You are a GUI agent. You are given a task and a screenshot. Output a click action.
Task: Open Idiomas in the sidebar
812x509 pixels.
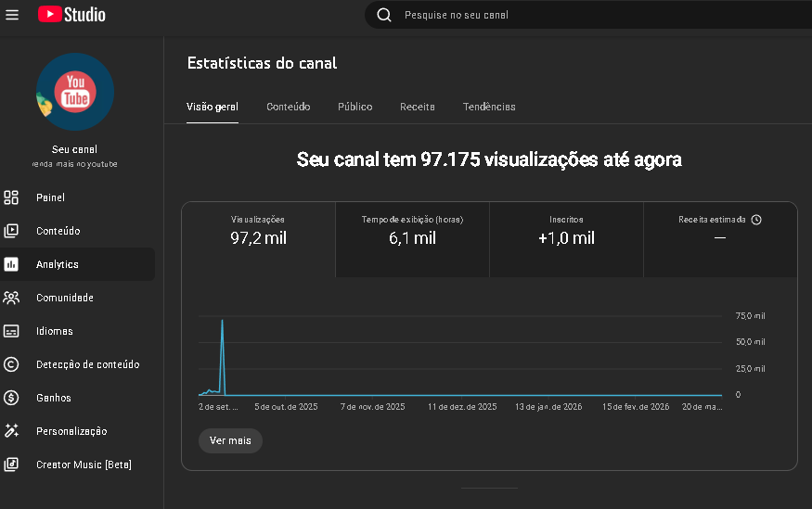pos(55,331)
